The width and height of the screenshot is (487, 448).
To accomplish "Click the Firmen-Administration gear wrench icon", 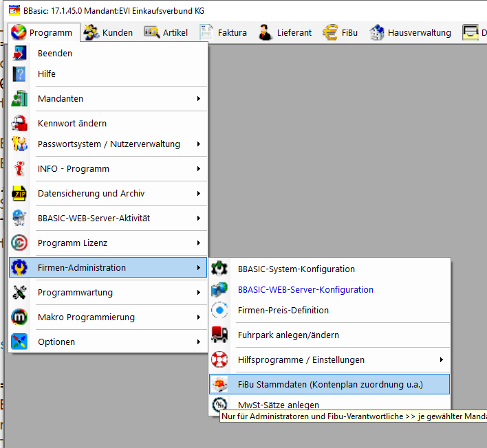I will click(19, 267).
